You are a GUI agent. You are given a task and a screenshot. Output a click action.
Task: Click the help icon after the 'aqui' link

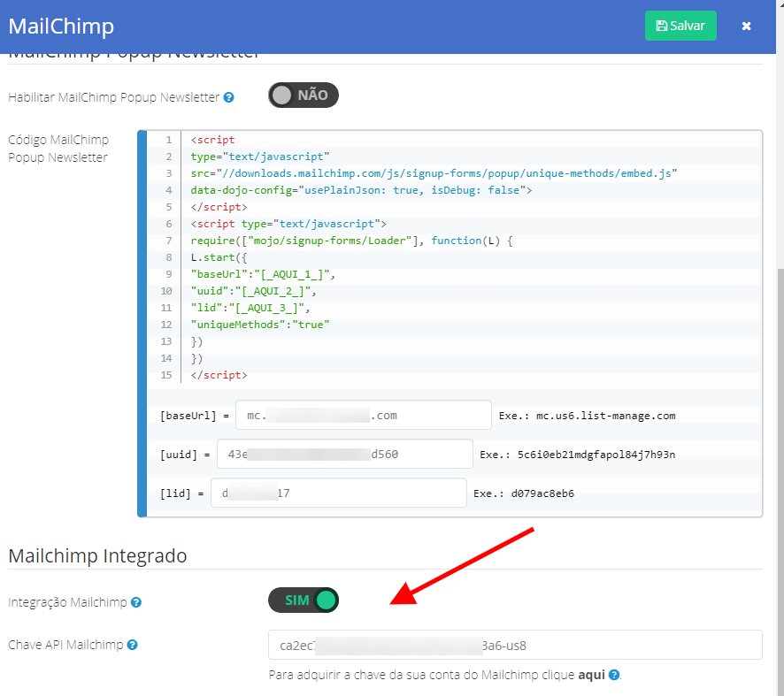click(x=614, y=675)
